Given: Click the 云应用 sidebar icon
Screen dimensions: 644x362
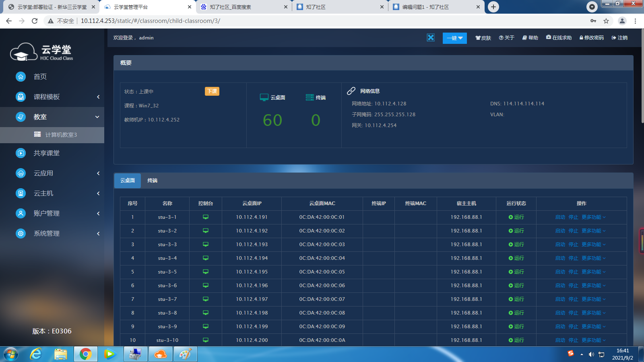Looking at the screenshot, I should coord(21,173).
